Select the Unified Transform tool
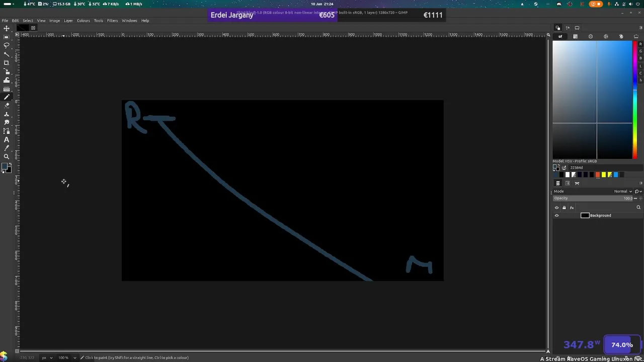Viewport: 644px width, 362px height. point(7,71)
